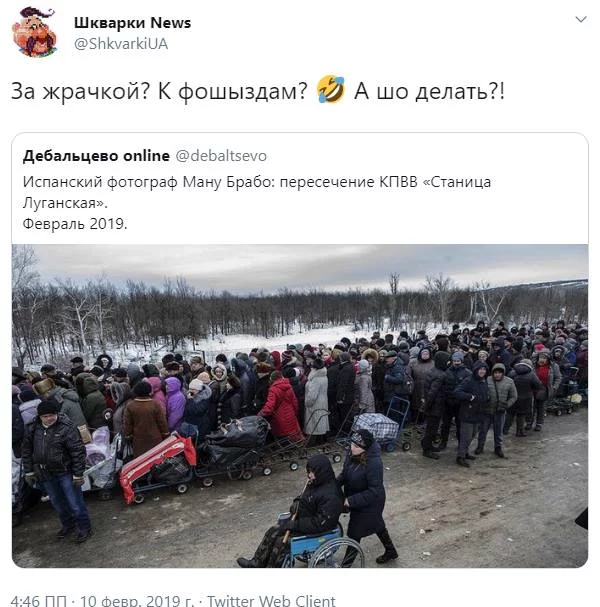The width and height of the screenshot is (600, 607).
Task: Expand the tweet options chevron
Action: [x=581, y=19]
